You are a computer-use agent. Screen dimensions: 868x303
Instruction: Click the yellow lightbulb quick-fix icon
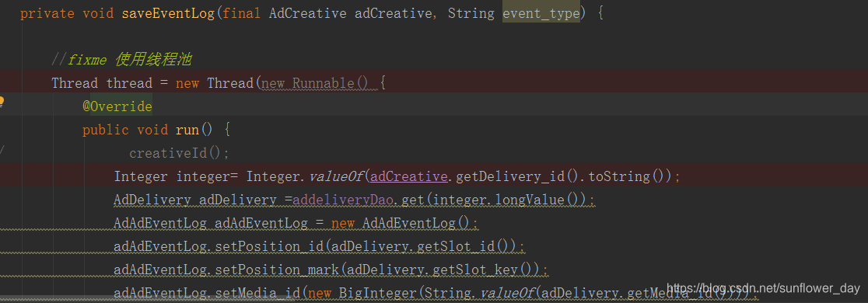click(x=2, y=102)
